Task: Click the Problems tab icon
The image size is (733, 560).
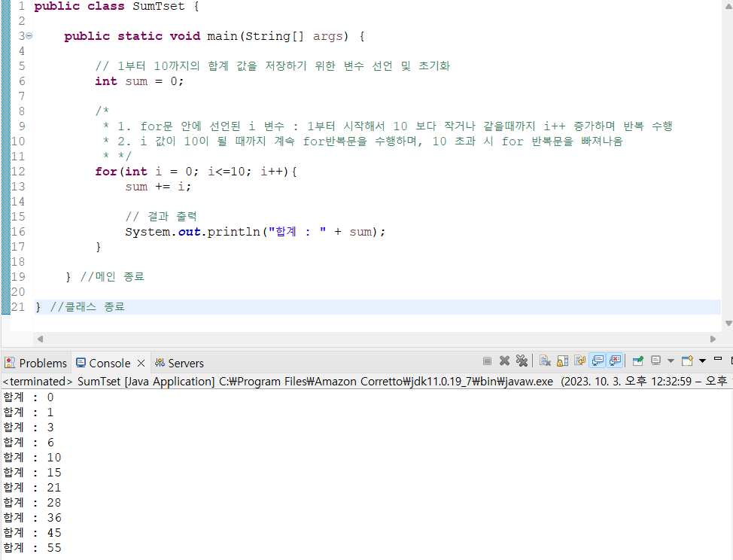Action: pos(10,363)
